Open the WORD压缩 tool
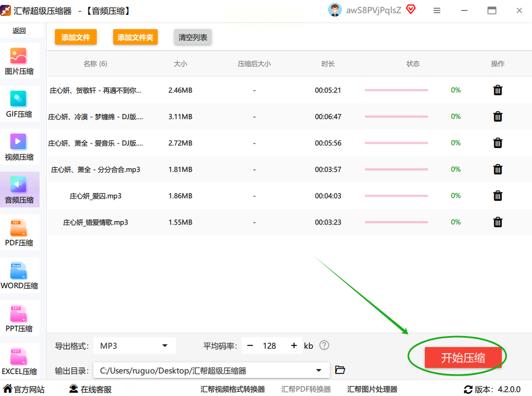Image resolution: width=532 pixels, height=396 pixels. (19, 276)
